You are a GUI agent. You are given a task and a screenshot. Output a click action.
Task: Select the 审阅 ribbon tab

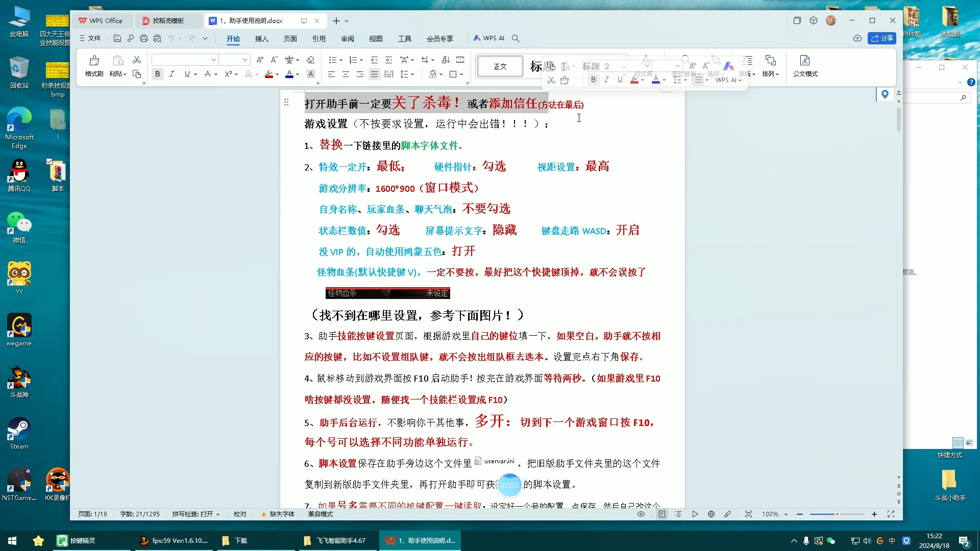[x=348, y=38]
